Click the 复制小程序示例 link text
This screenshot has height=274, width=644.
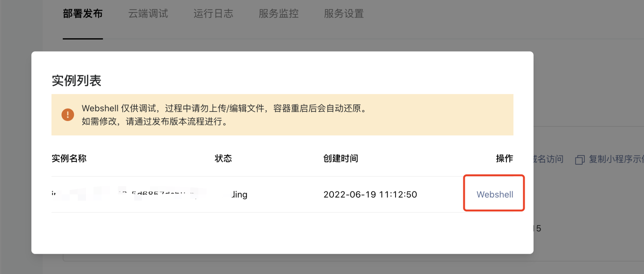616,159
